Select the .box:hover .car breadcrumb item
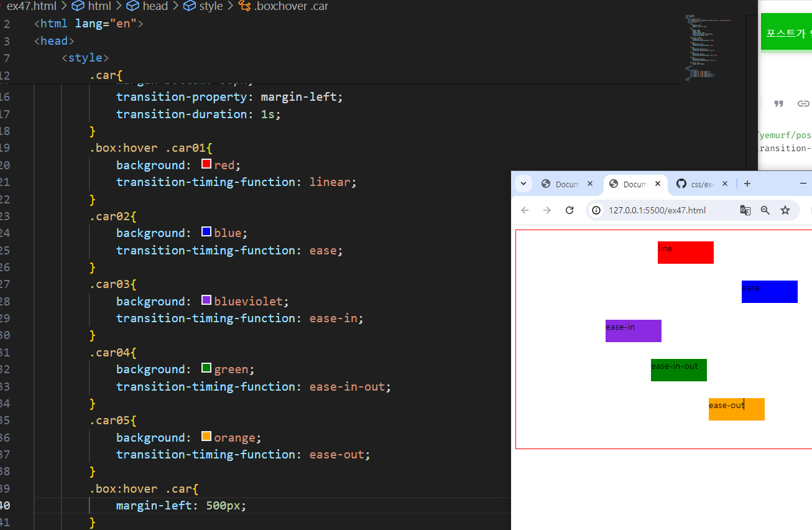Image resolution: width=812 pixels, height=530 pixels. click(x=291, y=6)
